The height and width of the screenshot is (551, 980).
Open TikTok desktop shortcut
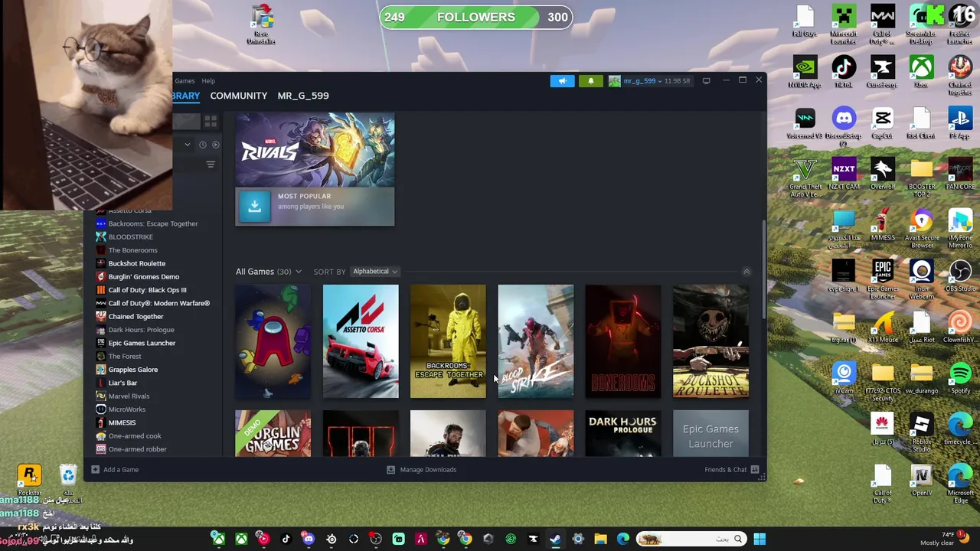[x=844, y=73]
